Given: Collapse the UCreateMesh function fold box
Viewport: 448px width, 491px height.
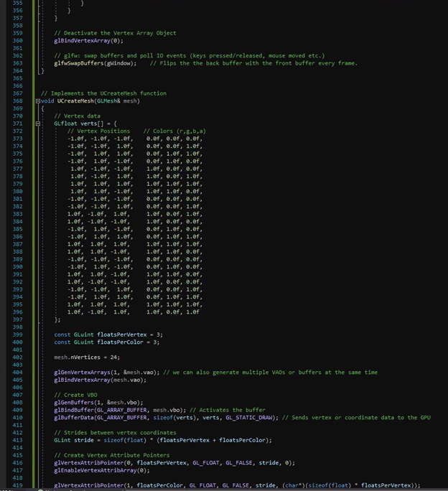Looking at the screenshot, I should pos(38,101).
